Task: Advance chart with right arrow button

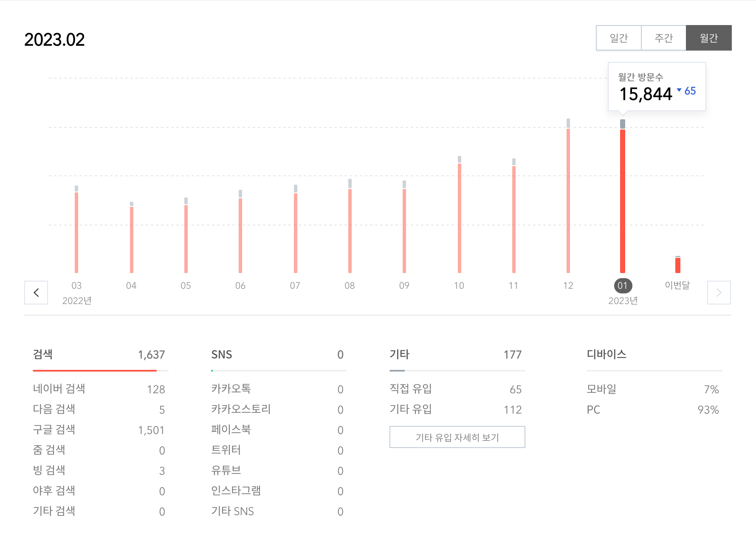Action: [x=719, y=293]
